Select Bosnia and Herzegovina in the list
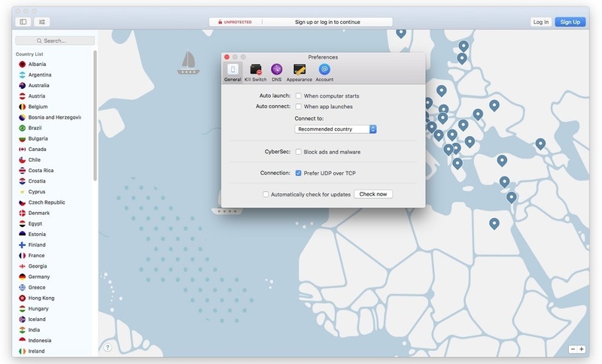 point(54,117)
